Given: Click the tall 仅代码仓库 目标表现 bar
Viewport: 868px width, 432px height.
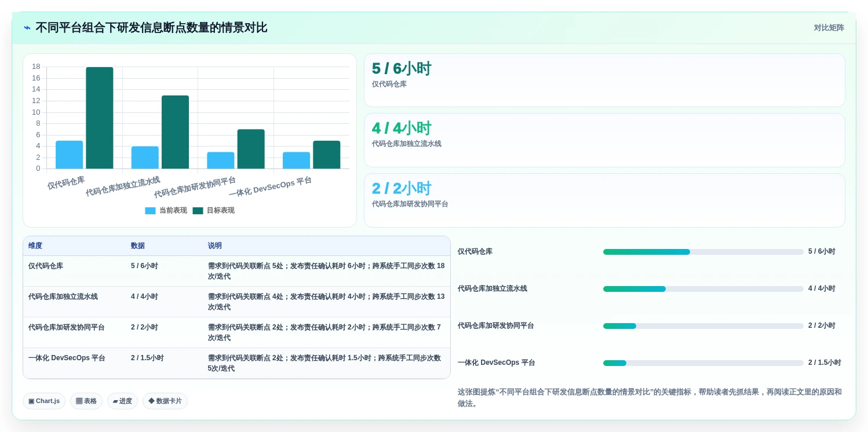Looking at the screenshot, I should (x=100, y=118).
